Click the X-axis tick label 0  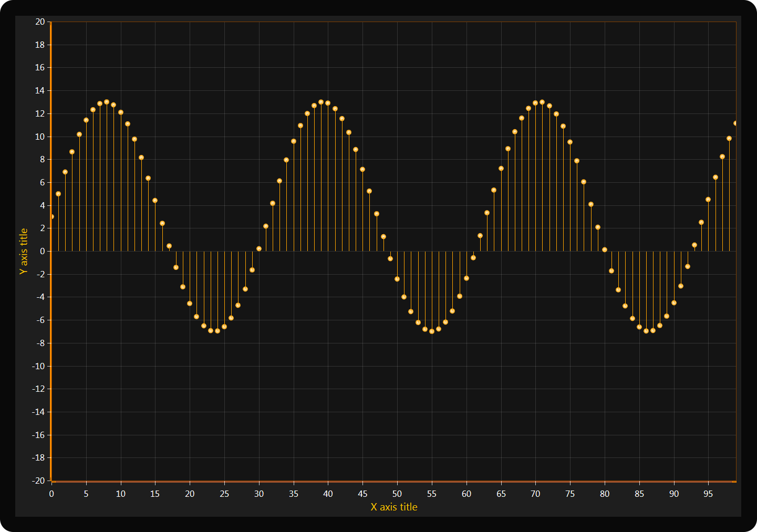(51, 494)
